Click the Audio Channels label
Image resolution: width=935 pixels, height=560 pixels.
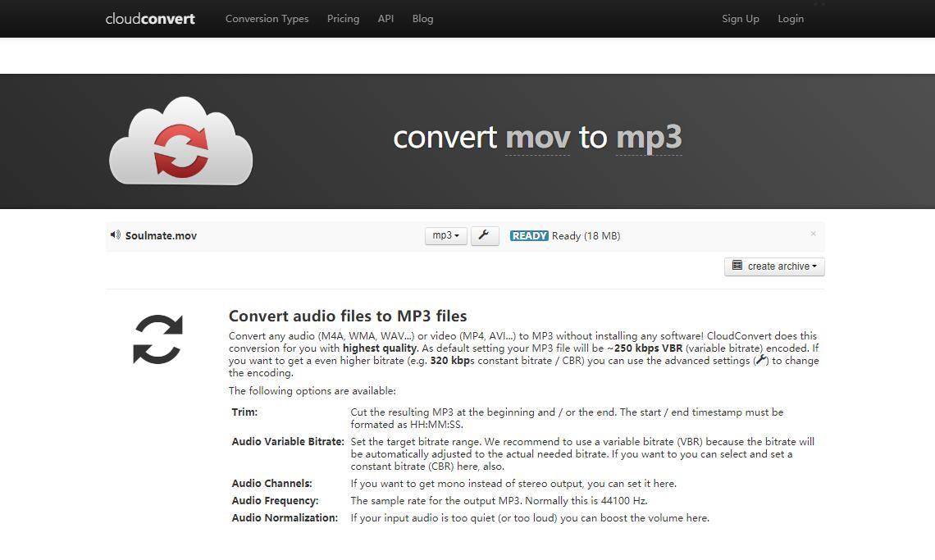click(272, 484)
